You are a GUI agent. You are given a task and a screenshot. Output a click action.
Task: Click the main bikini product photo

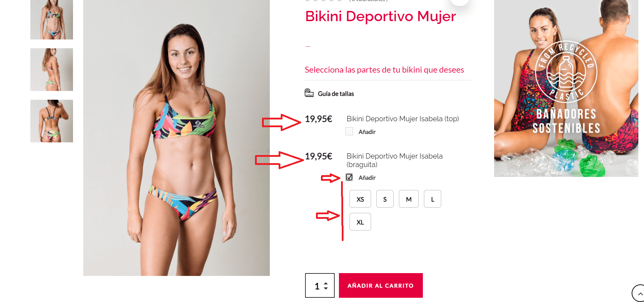tap(176, 138)
